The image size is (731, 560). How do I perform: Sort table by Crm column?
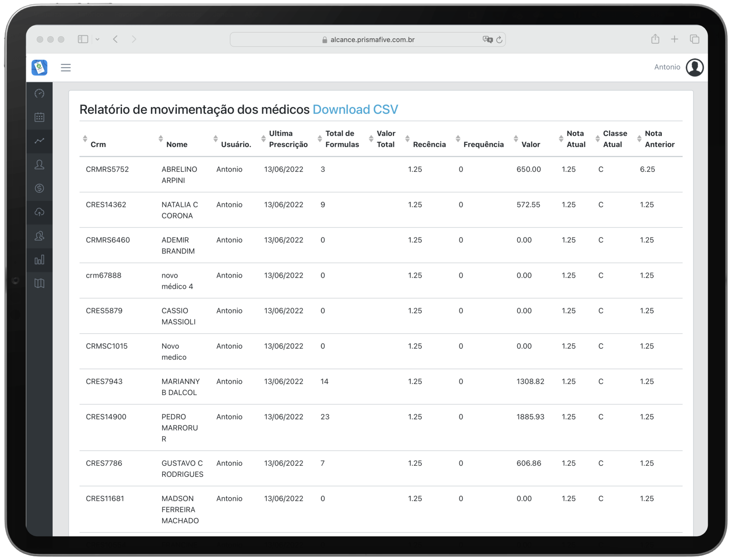(x=98, y=144)
